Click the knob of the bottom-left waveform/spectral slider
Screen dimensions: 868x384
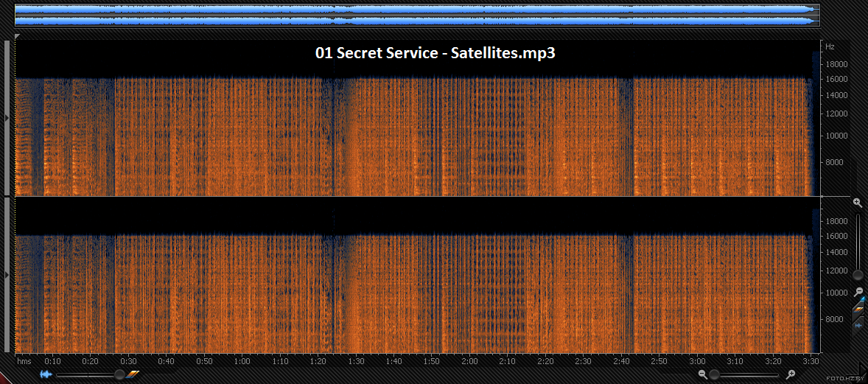119,374
